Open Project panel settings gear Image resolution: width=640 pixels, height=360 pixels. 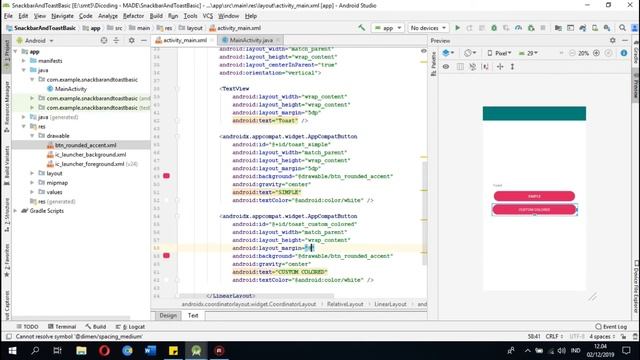(x=131, y=40)
